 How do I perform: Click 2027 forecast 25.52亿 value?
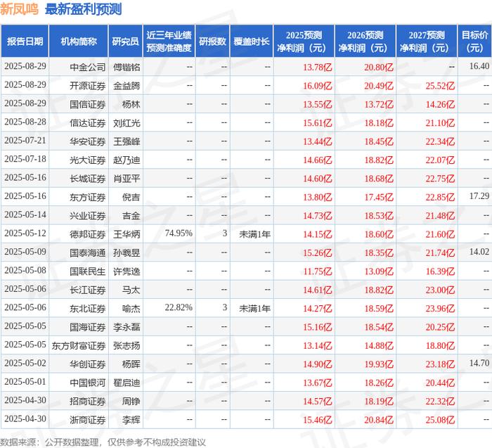[440, 86]
